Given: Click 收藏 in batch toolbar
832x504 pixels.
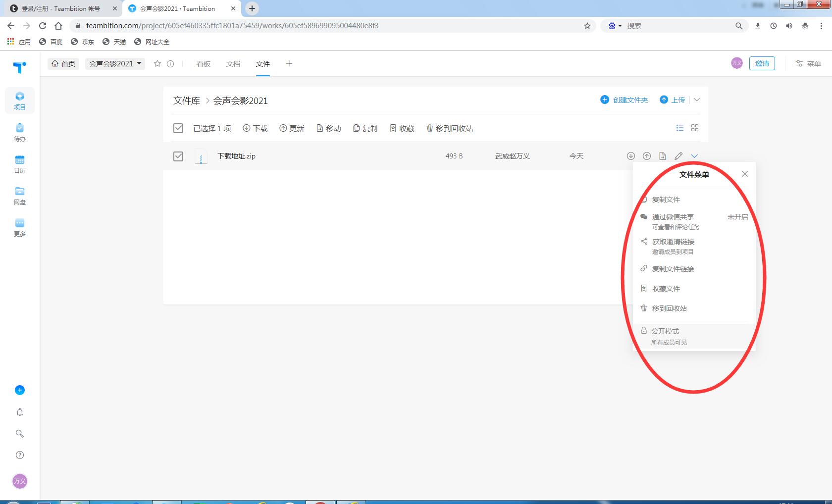Looking at the screenshot, I should pos(402,128).
